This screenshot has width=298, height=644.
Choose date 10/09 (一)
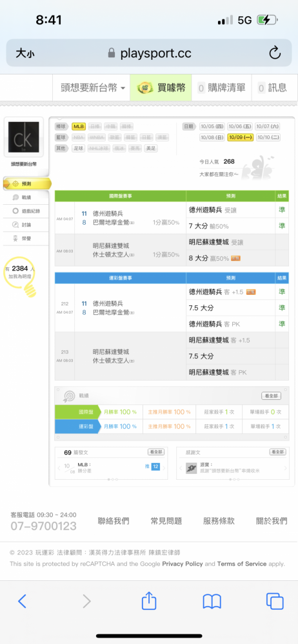(241, 138)
